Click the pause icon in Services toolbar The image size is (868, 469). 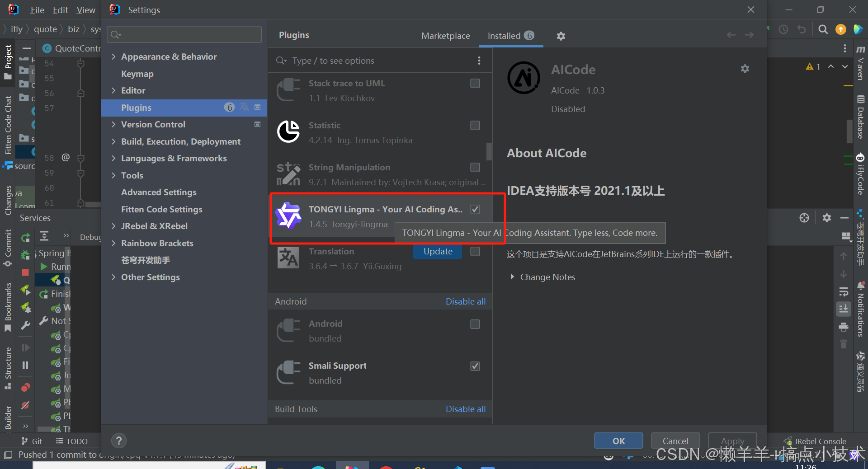coord(25,365)
